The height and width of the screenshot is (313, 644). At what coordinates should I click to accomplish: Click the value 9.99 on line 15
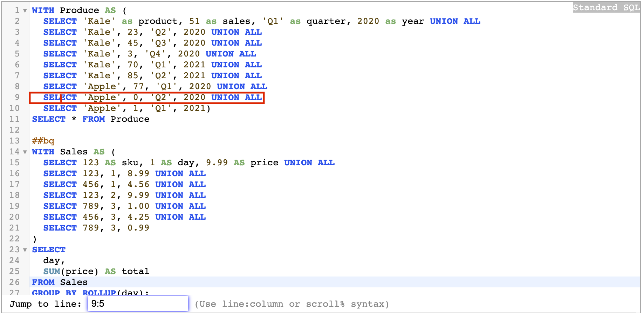217,163
